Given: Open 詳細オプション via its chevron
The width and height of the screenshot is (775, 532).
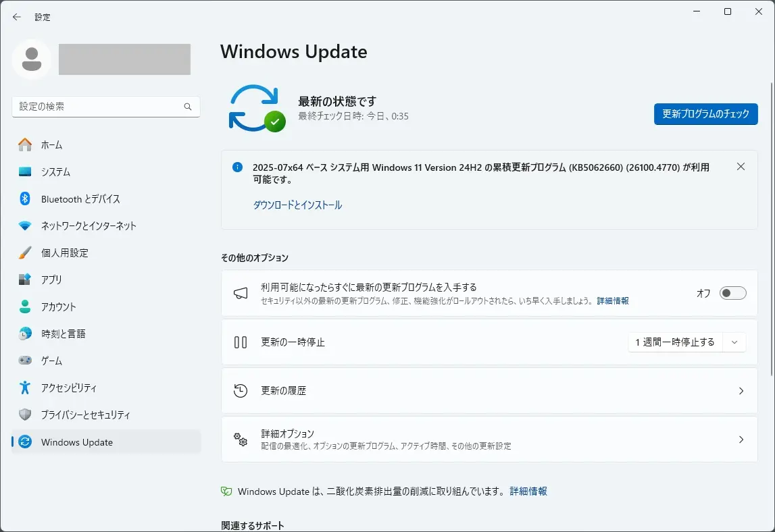Looking at the screenshot, I should (x=741, y=439).
